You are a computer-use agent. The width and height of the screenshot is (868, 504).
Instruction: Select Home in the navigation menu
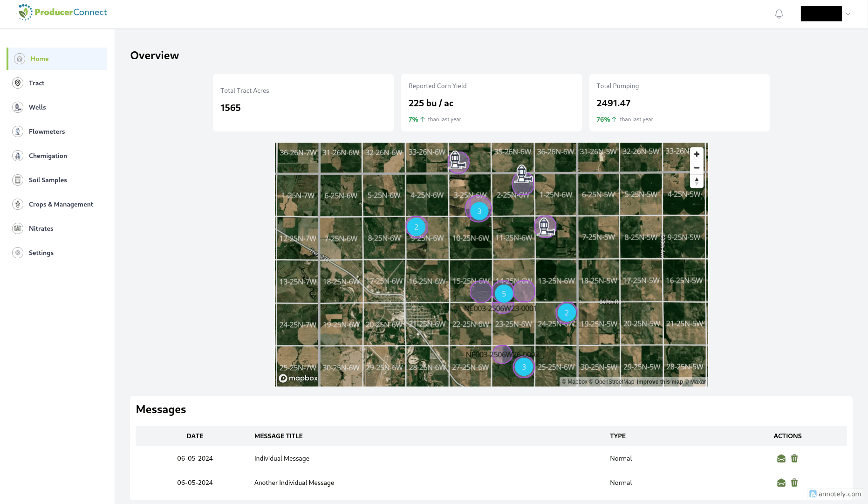[40, 59]
